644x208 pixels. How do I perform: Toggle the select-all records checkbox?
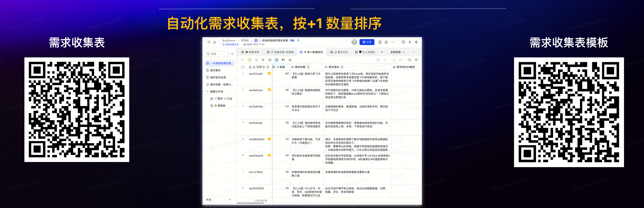[x=243, y=67]
